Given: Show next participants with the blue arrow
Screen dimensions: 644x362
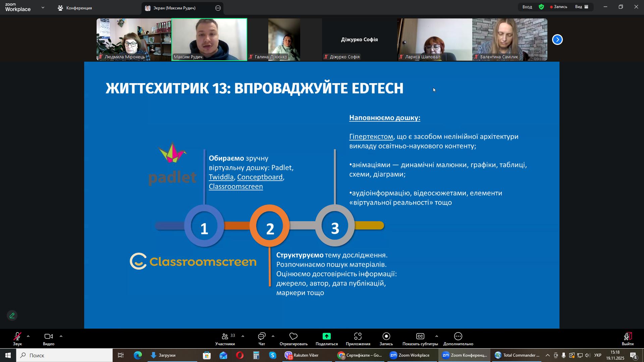Looking at the screenshot, I should pyautogui.click(x=557, y=40).
